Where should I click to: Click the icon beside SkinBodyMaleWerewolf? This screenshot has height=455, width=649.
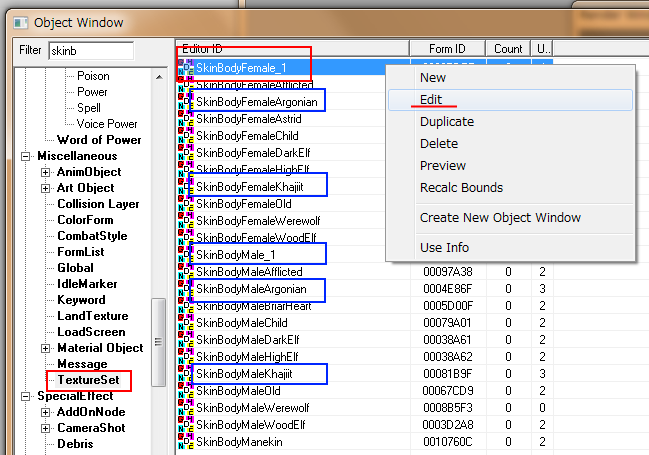186,407
